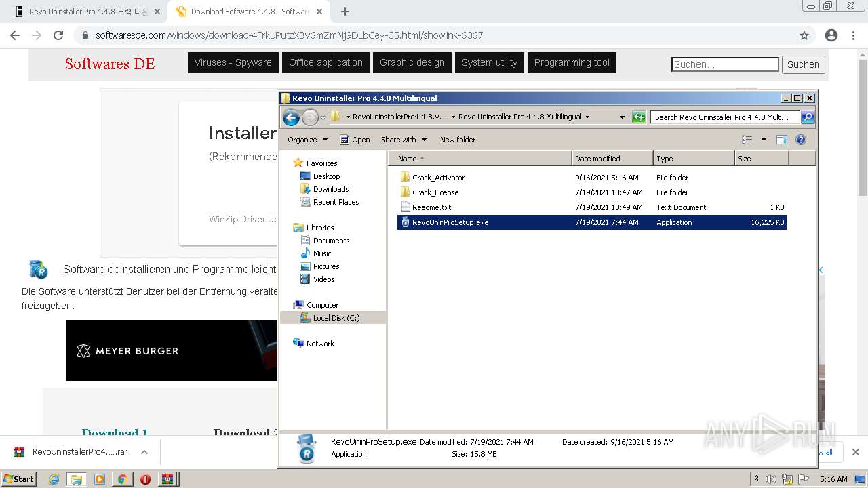Reload the browser page
This screenshot has height=488, width=868.
coord(58,35)
